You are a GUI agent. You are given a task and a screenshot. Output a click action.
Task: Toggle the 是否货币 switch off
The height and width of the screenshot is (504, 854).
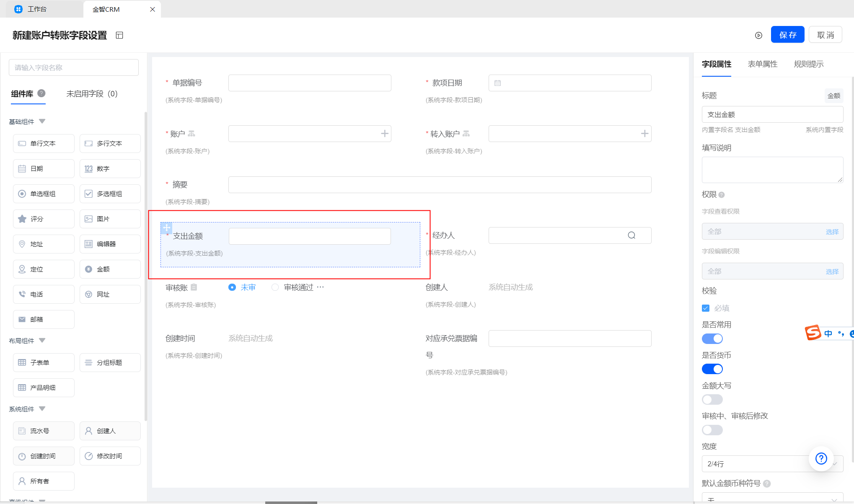click(712, 369)
